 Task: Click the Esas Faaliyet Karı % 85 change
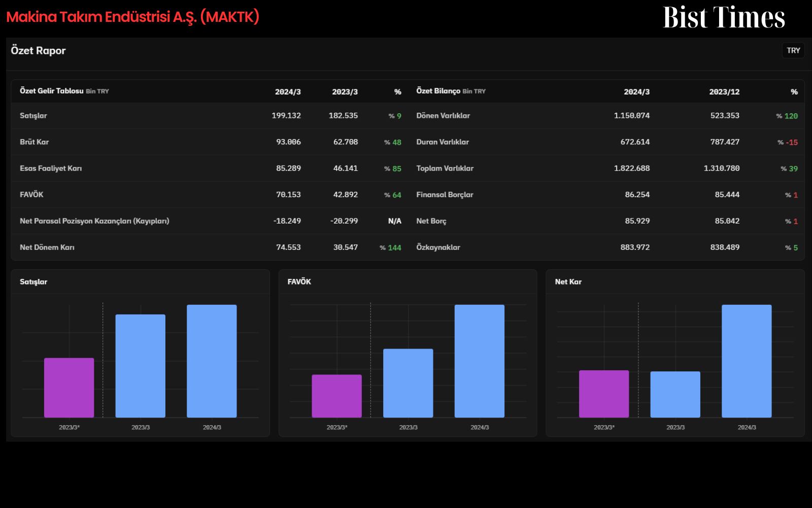[x=393, y=169]
